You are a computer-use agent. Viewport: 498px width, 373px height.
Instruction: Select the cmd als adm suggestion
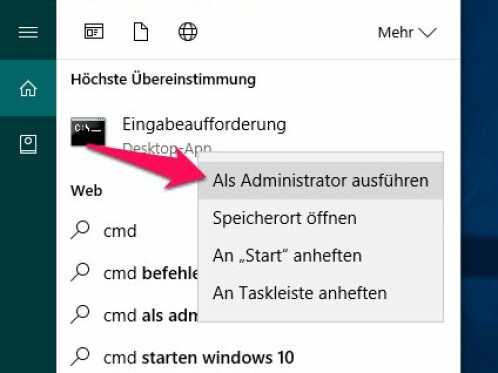pyautogui.click(x=151, y=315)
